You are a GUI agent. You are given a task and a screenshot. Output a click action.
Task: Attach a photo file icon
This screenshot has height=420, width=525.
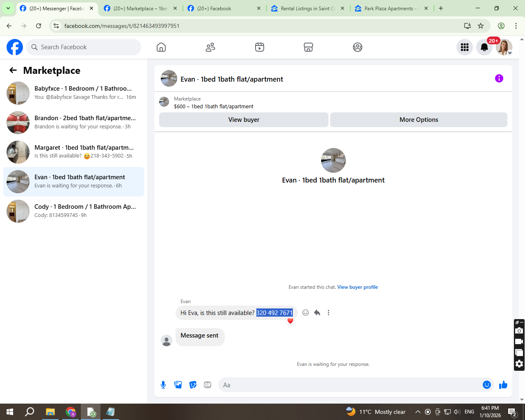pos(178,385)
